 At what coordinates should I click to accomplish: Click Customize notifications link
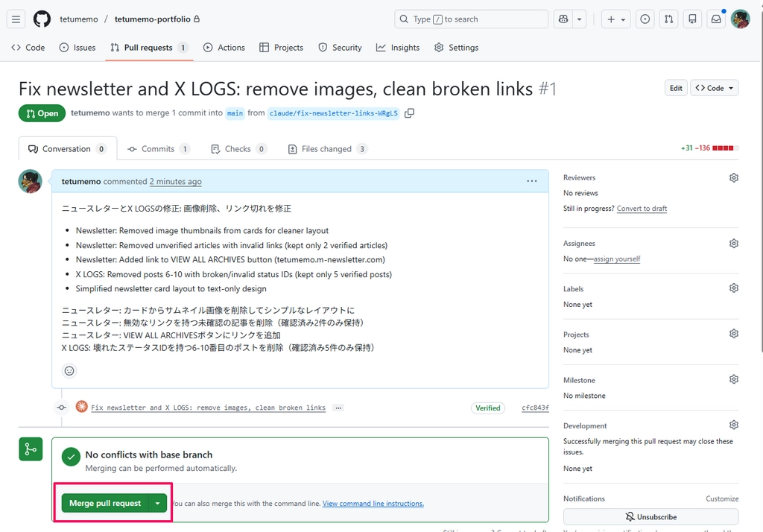click(x=722, y=499)
